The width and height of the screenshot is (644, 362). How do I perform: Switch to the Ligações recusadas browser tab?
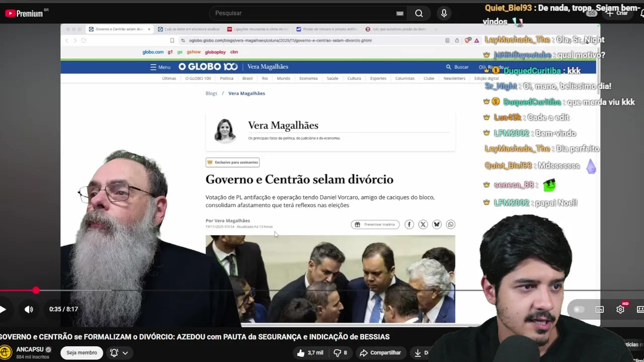click(258, 29)
